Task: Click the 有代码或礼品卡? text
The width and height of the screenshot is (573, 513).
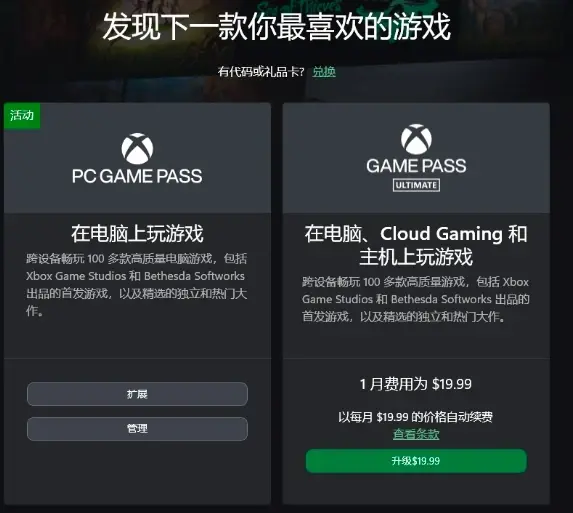Action: coord(261,72)
